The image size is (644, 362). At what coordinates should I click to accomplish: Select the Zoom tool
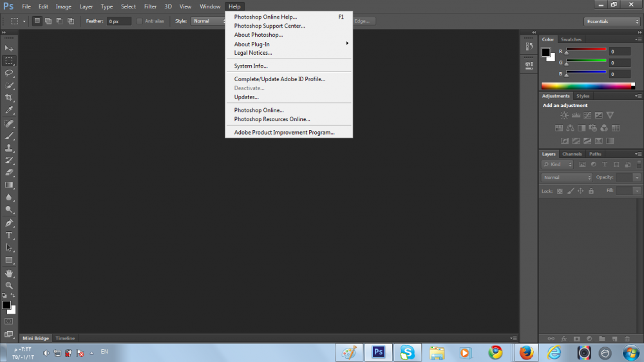tap(9, 285)
